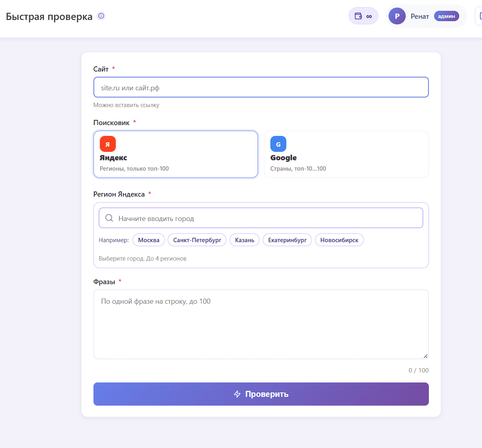Screen dimensions: 482x448
Task: Open the city search field Начните вводить город
Action: click(x=261, y=218)
